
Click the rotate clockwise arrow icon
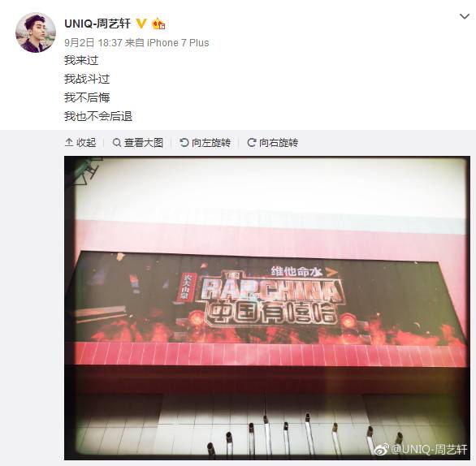pos(251,142)
